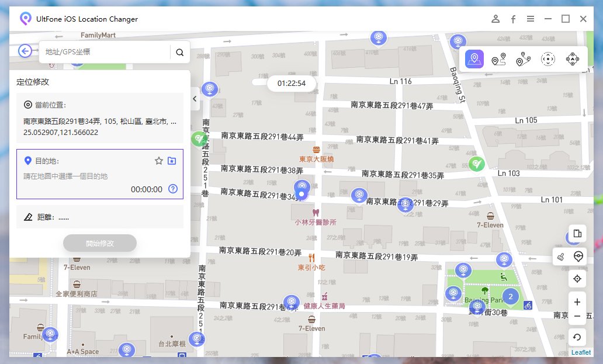Click the 東引小吃 food marker
This screenshot has height=364, width=603.
point(311,258)
